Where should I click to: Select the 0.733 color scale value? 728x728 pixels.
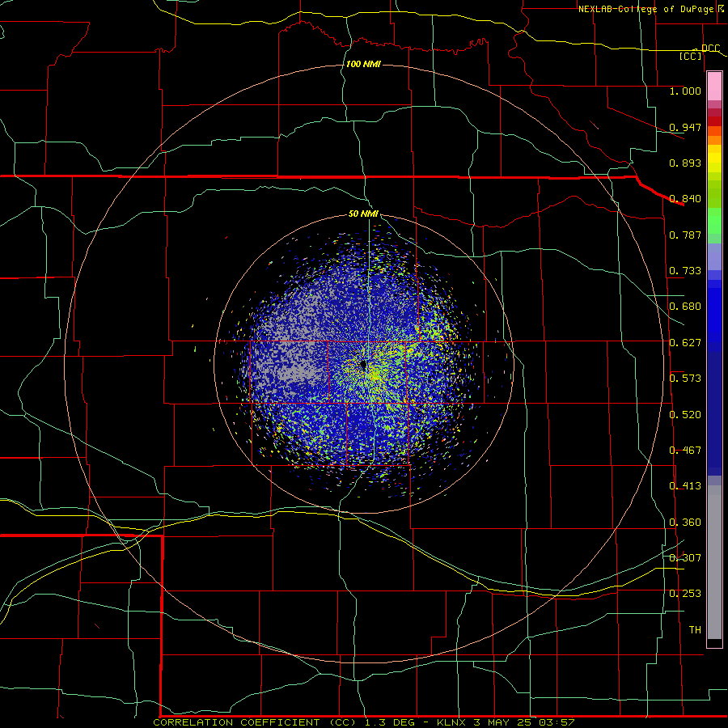(685, 271)
